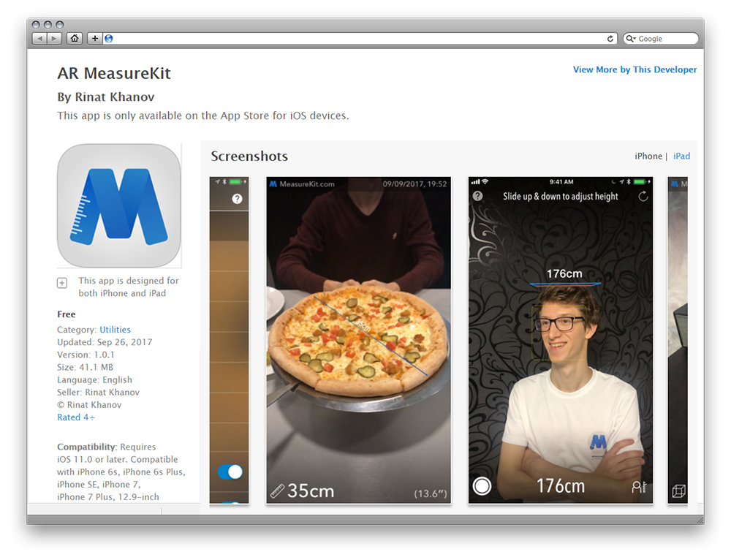The height and width of the screenshot is (560, 731).
Task: Click the person height ruler icon
Action: (x=639, y=487)
